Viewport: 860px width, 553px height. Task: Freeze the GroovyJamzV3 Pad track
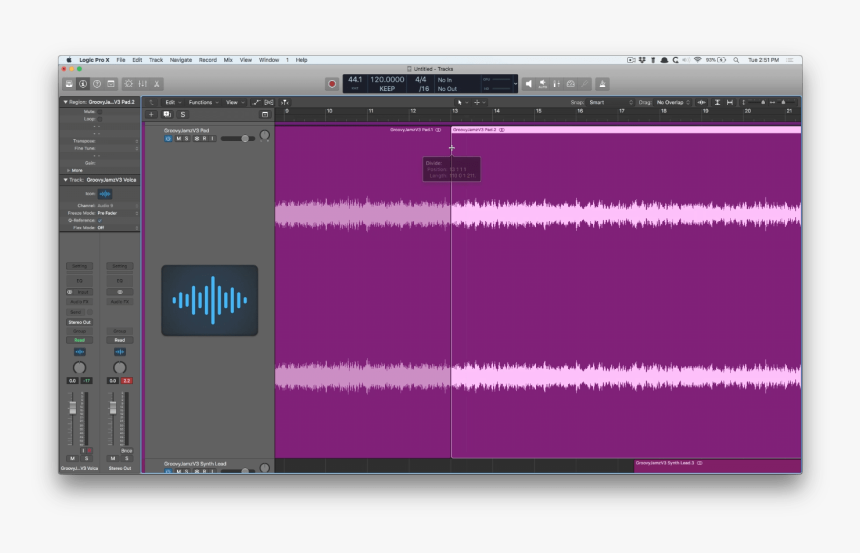coord(196,139)
